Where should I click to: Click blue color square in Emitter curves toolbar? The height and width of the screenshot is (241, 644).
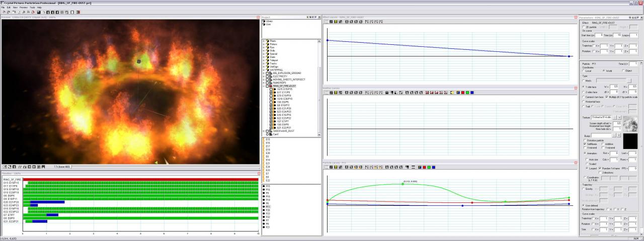pyautogui.click(x=472, y=93)
